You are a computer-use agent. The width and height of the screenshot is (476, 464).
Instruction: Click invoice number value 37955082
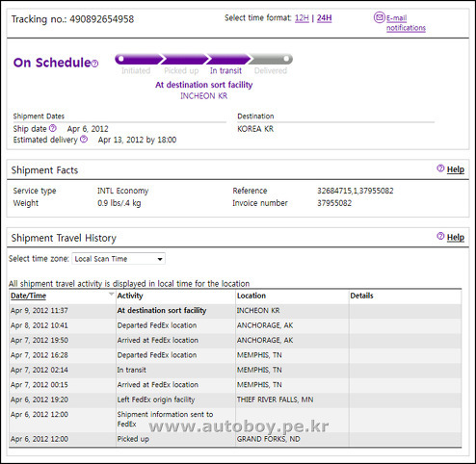tap(334, 203)
